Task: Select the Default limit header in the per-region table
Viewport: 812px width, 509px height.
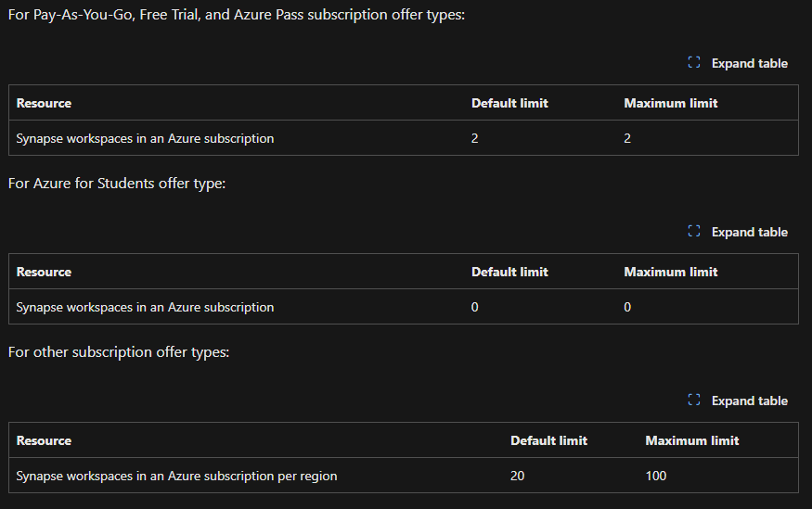Action: (548, 440)
